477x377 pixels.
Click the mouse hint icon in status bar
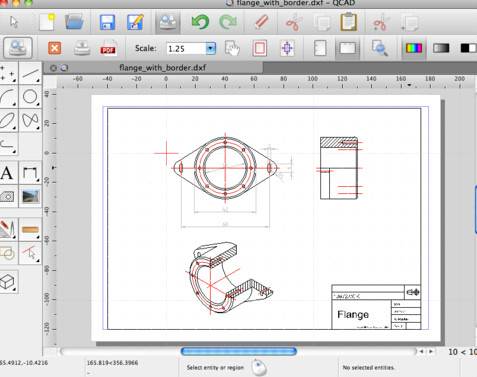point(259,367)
